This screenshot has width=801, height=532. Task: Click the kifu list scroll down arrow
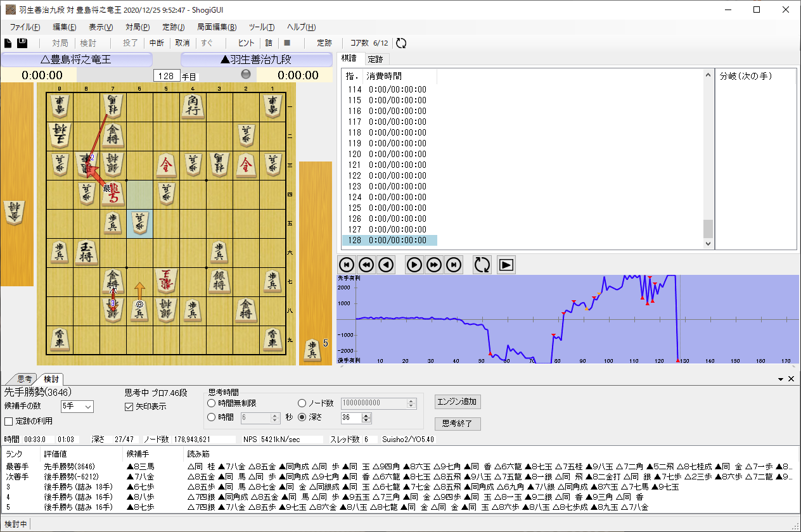coord(708,244)
